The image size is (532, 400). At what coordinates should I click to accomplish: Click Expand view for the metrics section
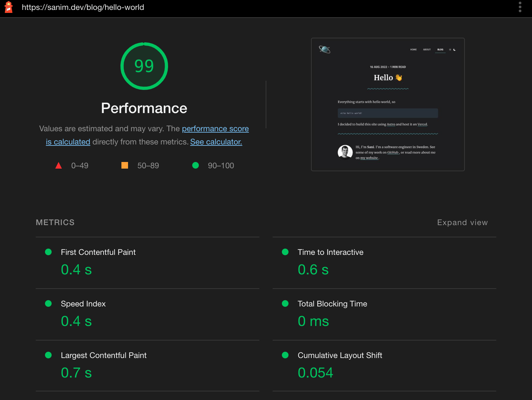[x=462, y=222]
